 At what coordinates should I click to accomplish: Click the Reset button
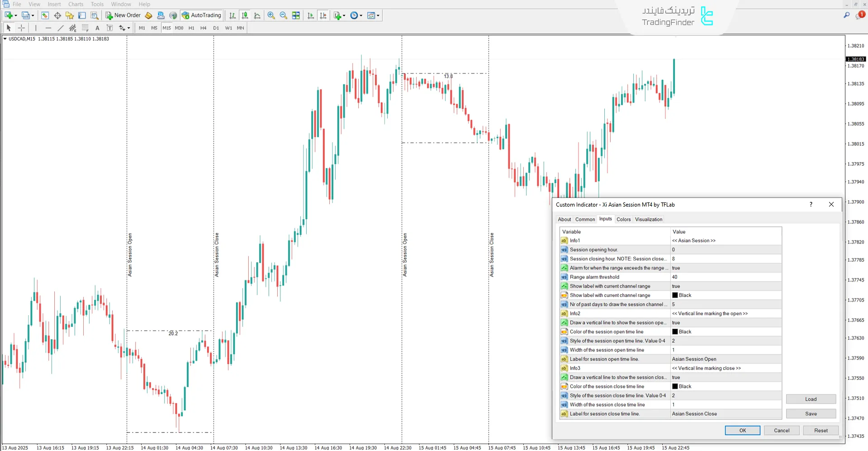click(x=821, y=431)
